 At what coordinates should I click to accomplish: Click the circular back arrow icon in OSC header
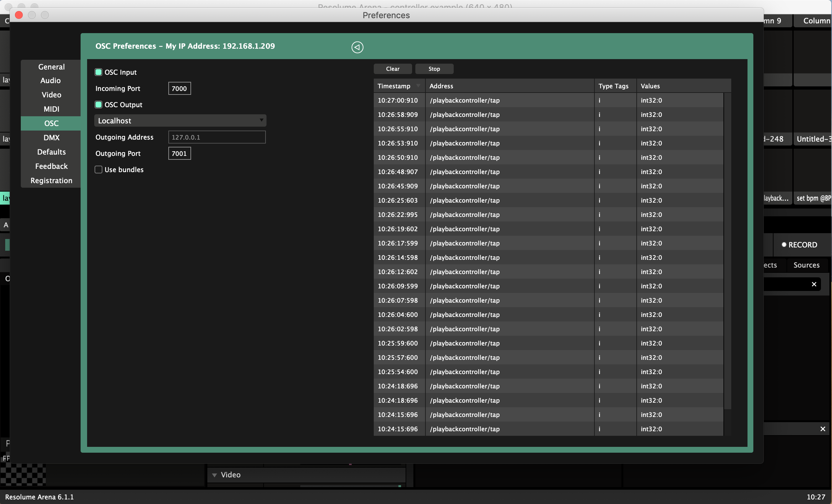pyautogui.click(x=357, y=47)
